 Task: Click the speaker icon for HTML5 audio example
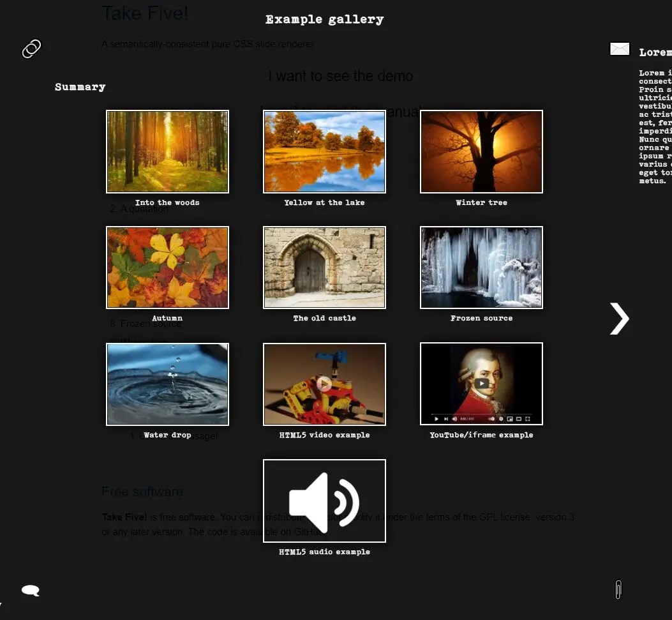(324, 501)
